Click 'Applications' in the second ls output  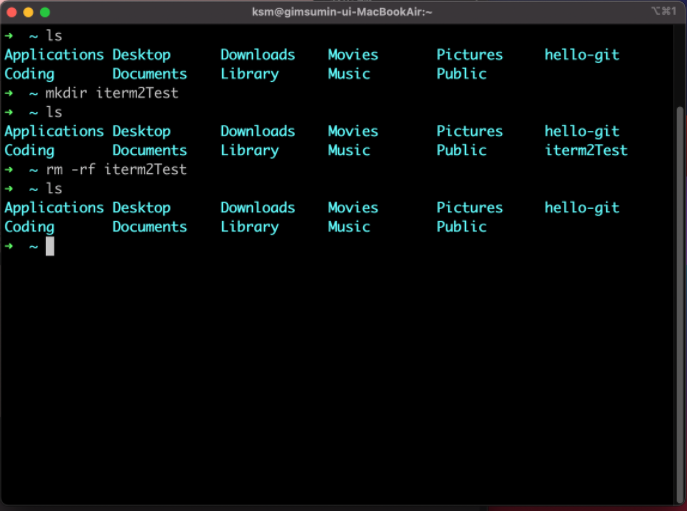click(54, 132)
